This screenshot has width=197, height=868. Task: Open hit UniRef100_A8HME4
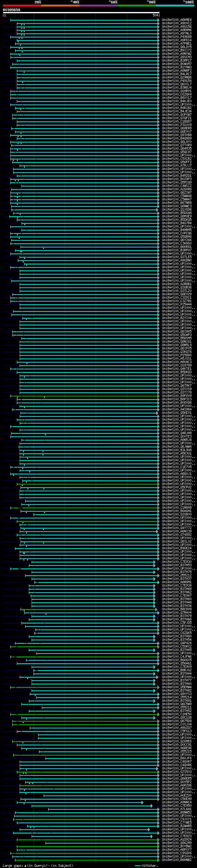tap(177, 20)
